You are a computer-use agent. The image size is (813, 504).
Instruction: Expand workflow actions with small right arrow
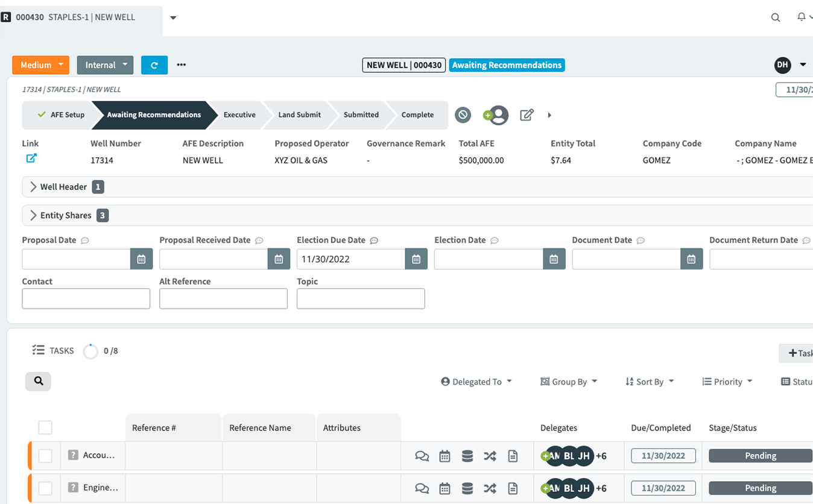click(549, 115)
